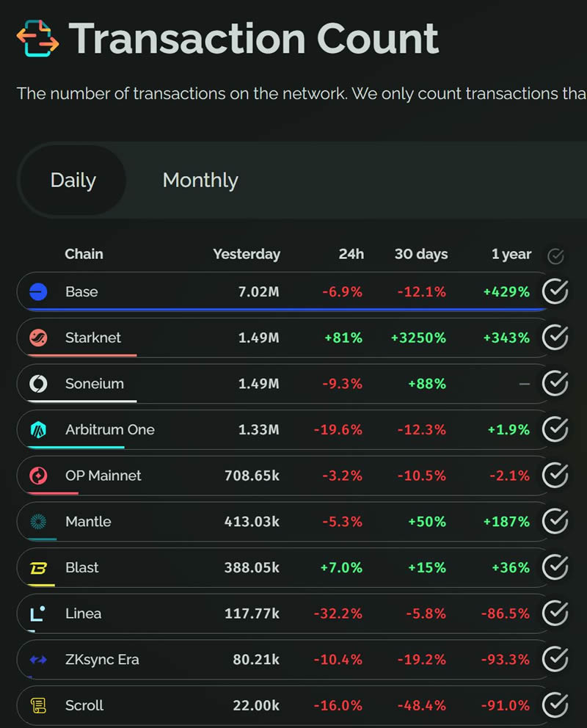Screen dimensions: 587x728
Task: Sort by the 30 days column header
Action: coord(421,255)
